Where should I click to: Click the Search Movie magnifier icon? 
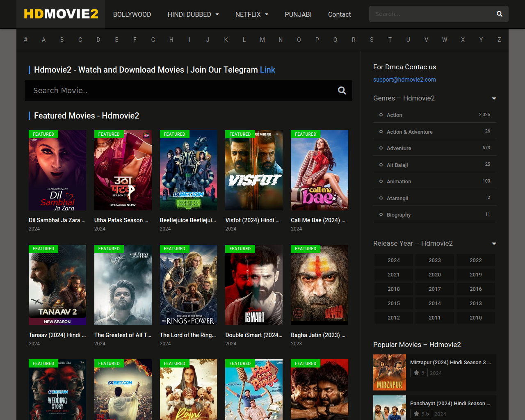point(342,91)
